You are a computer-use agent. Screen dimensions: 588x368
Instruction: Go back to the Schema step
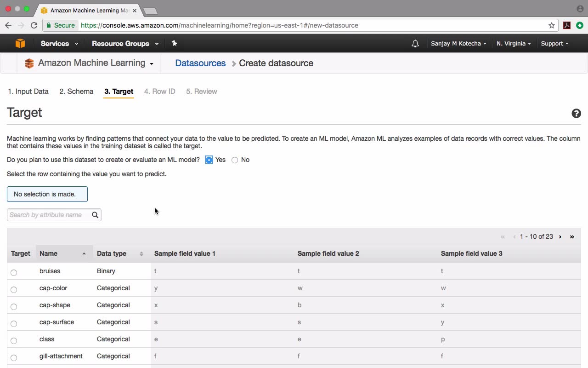tap(76, 92)
